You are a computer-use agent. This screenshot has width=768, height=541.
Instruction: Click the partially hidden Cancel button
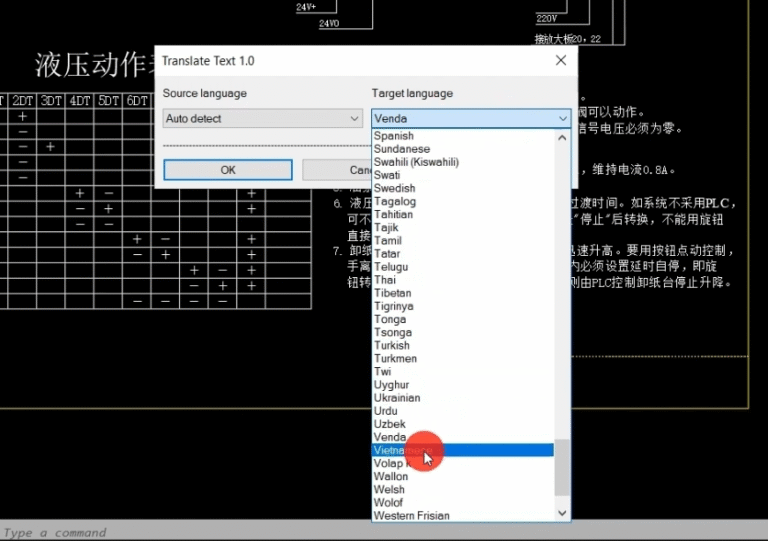(337, 170)
